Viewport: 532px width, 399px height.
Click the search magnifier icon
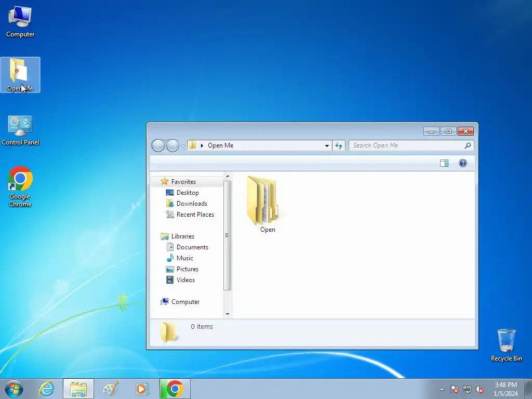pos(468,145)
